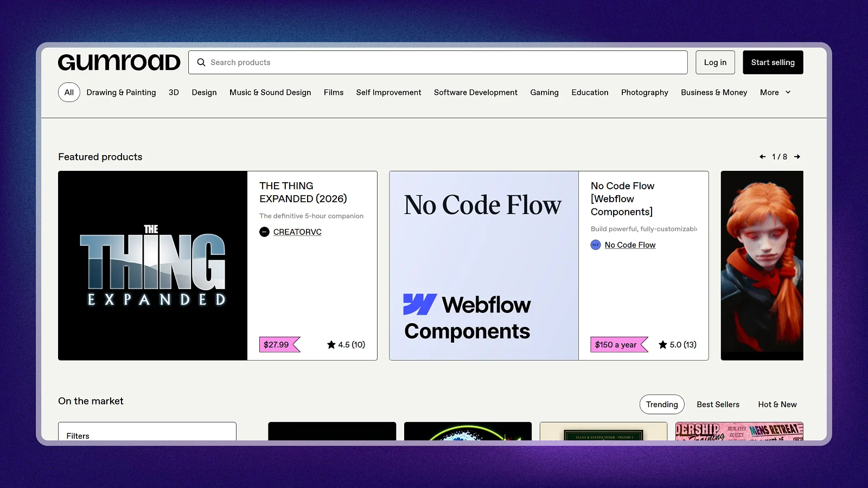This screenshot has height=488, width=868.
Task: Click the No Code Flow avatar icon
Action: pos(596,245)
